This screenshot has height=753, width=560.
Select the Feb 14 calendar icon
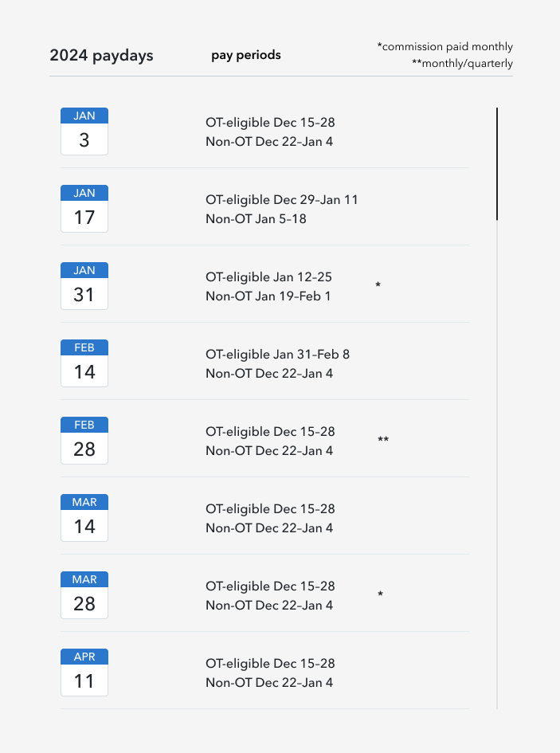[84, 363]
